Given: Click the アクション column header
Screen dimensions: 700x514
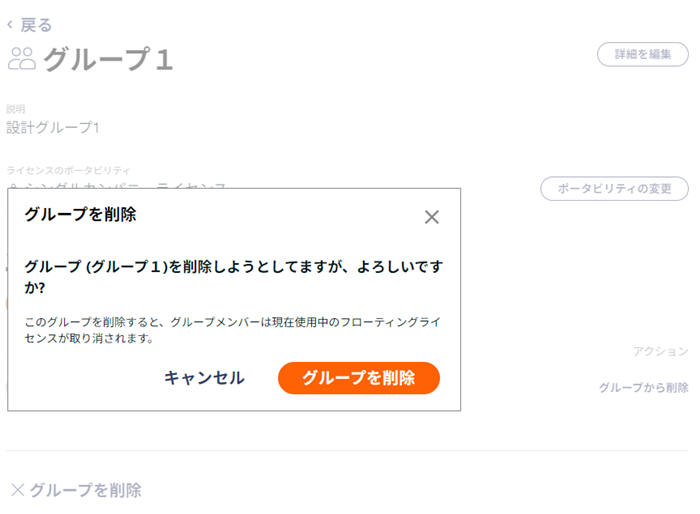Looking at the screenshot, I should 661,351.
